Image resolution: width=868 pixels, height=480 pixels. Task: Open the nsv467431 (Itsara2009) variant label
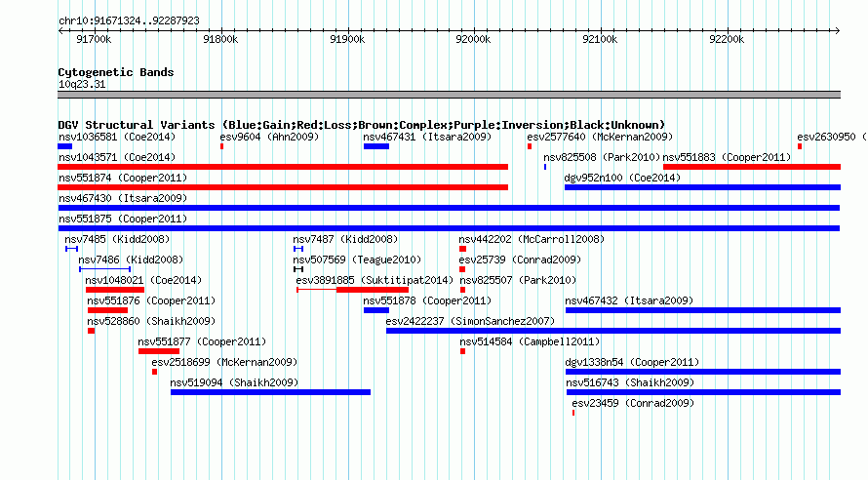(x=427, y=137)
